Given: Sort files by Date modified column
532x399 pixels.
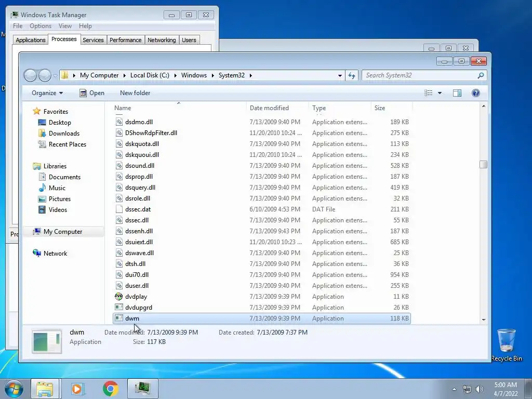Looking at the screenshot, I should tap(277, 108).
